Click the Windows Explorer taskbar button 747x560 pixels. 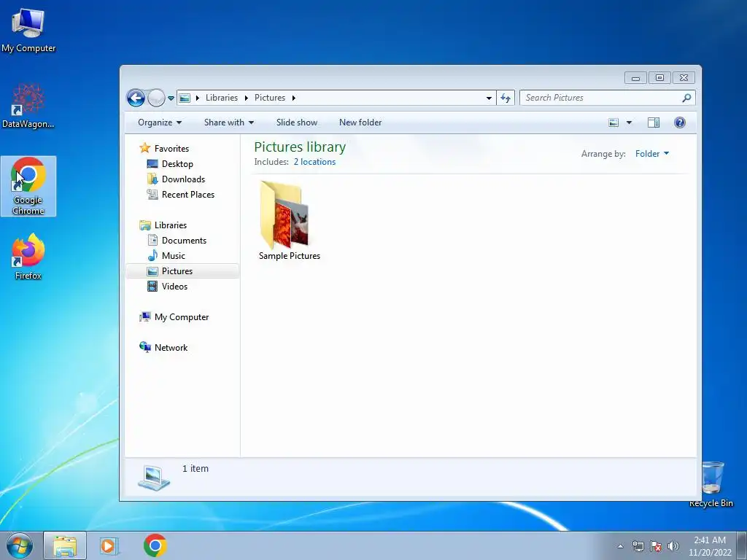coord(65,545)
